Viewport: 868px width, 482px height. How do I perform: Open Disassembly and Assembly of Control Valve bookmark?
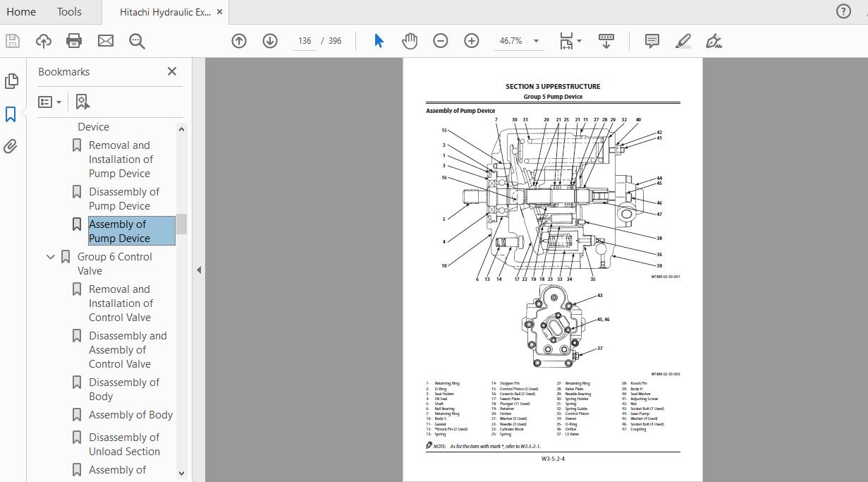[128, 350]
